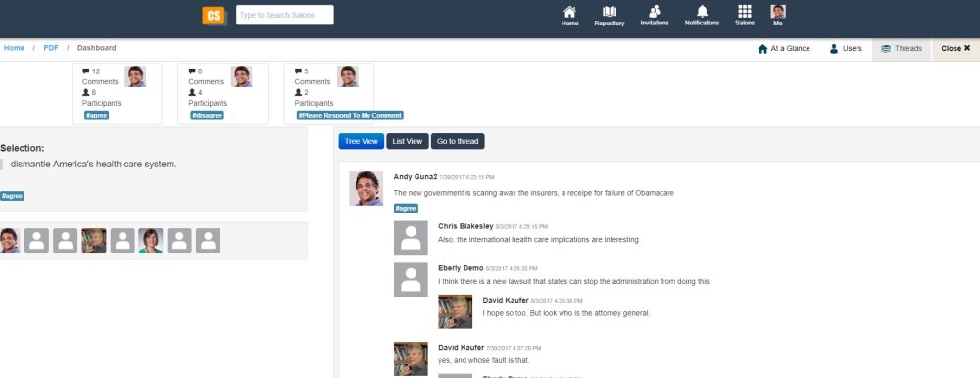This screenshot has width=980, height=378.
Task: Follow the PDF breadcrumb link
Action: (51, 48)
